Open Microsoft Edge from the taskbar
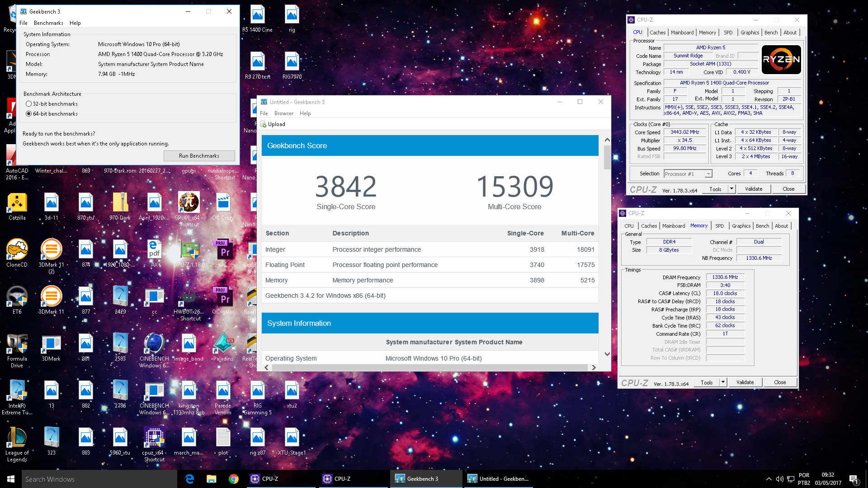868x488 pixels. (189, 479)
